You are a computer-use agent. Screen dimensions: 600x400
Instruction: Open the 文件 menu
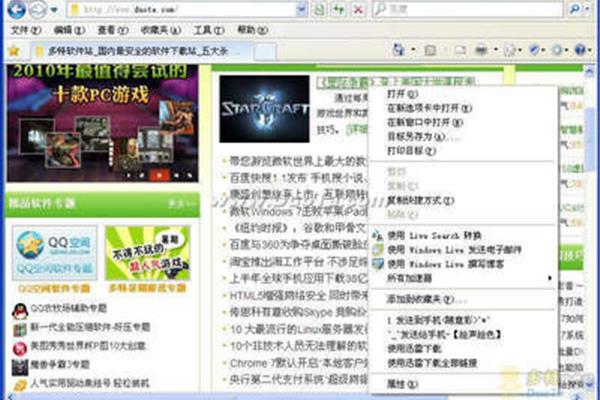[x=26, y=30]
